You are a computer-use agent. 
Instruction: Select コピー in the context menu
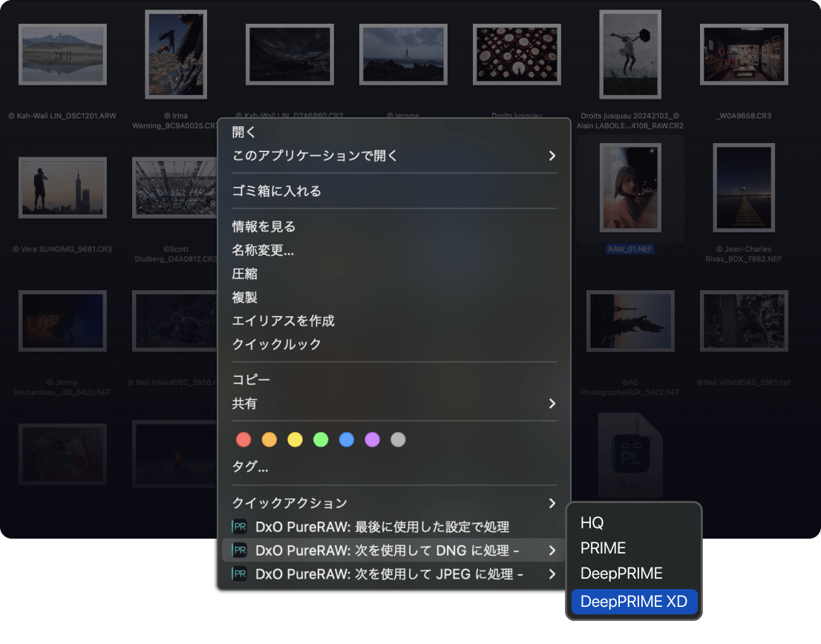point(251,379)
